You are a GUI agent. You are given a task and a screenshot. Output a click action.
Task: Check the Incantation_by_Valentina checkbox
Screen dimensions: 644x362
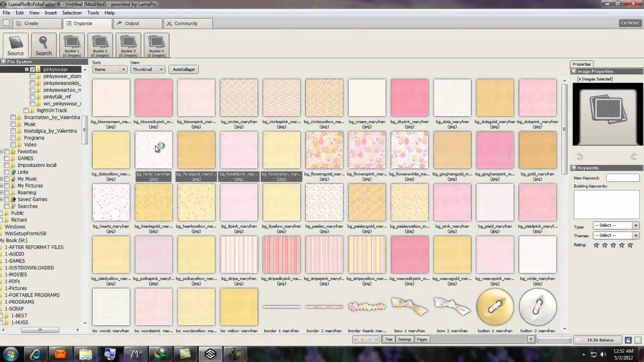[x=13, y=117]
